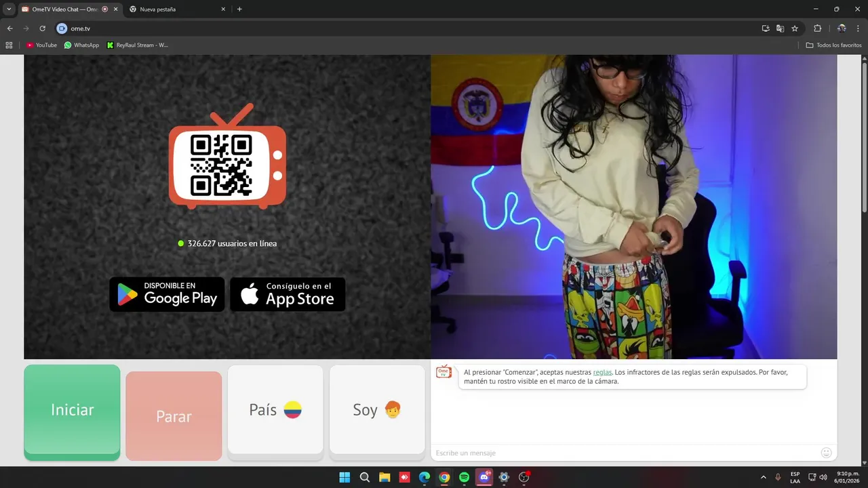Open the País country selector
The height and width of the screenshot is (488, 868).
(x=275, y=410)
